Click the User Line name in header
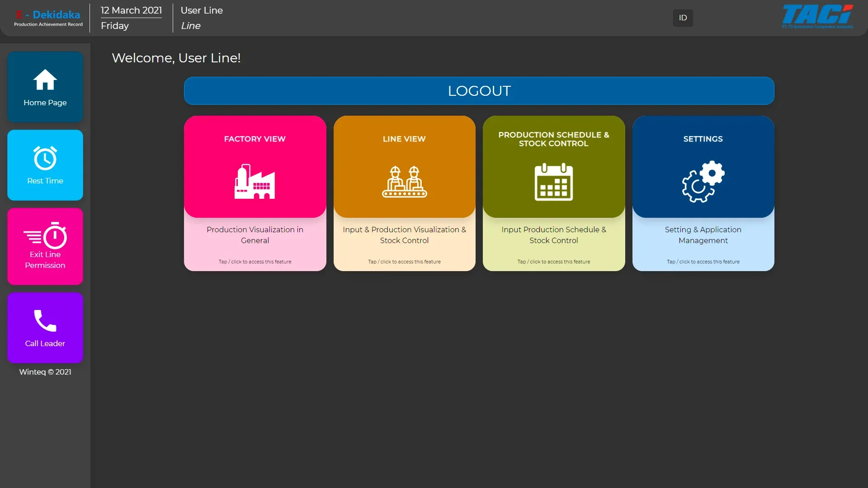 click(202, 10)
